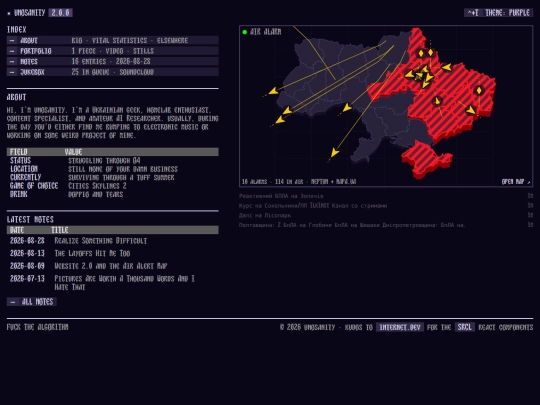Click the asterisk icon before the site title
This screenshot has width=540, height=405.
pyautogui.click(x=9, y=13)
